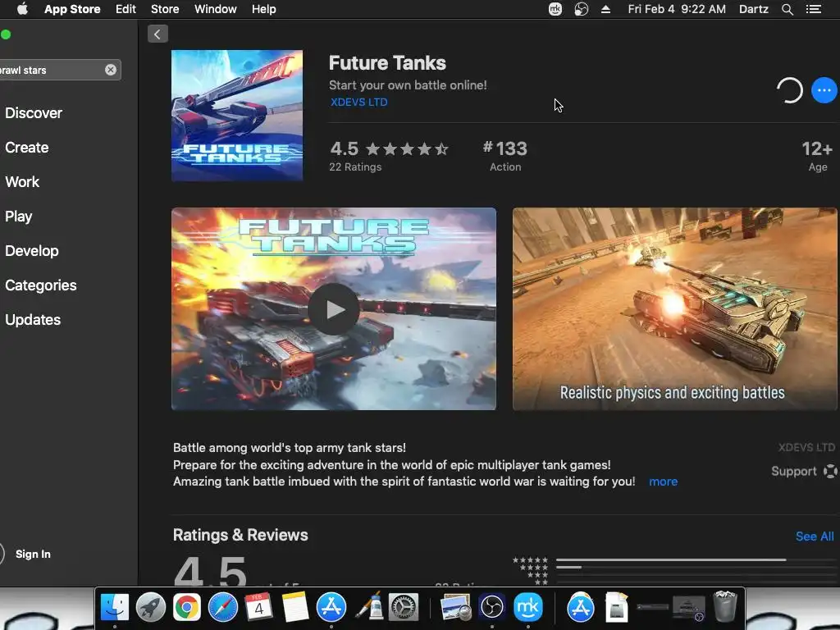Image resolution: width=840 pixels, height=630 pixels.
Task: Expand description with 'more' link
Action: 663,482
